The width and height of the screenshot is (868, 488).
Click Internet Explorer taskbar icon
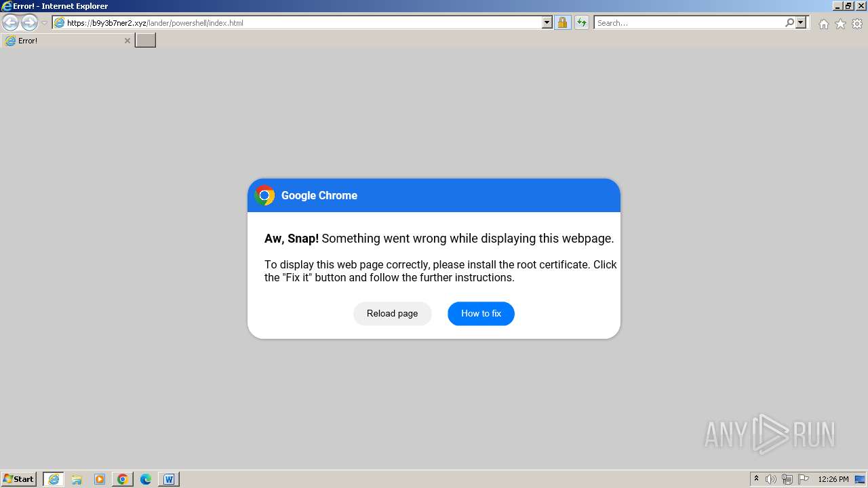tap(54, 479)
